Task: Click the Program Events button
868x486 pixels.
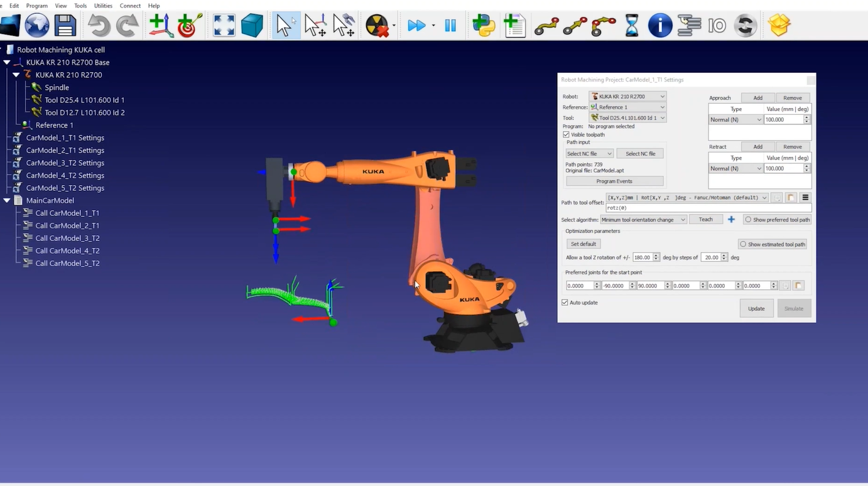Action: [614, 181]
